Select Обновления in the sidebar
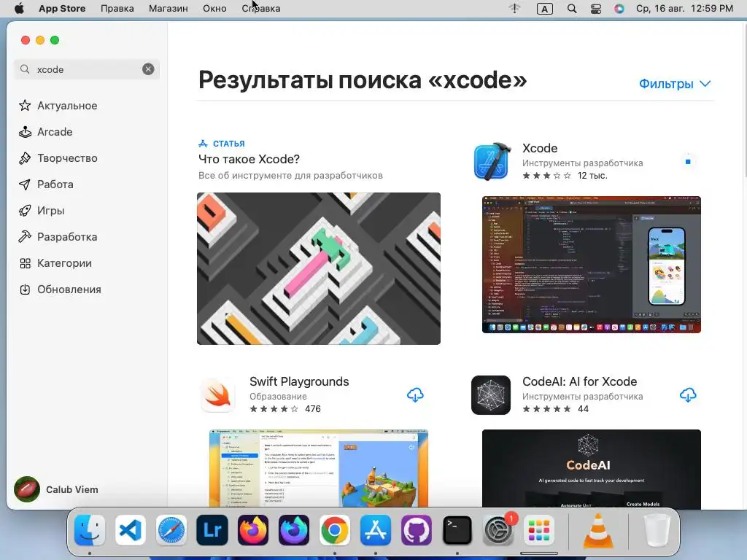The image size is (747, 560). [x=69, y=289]
